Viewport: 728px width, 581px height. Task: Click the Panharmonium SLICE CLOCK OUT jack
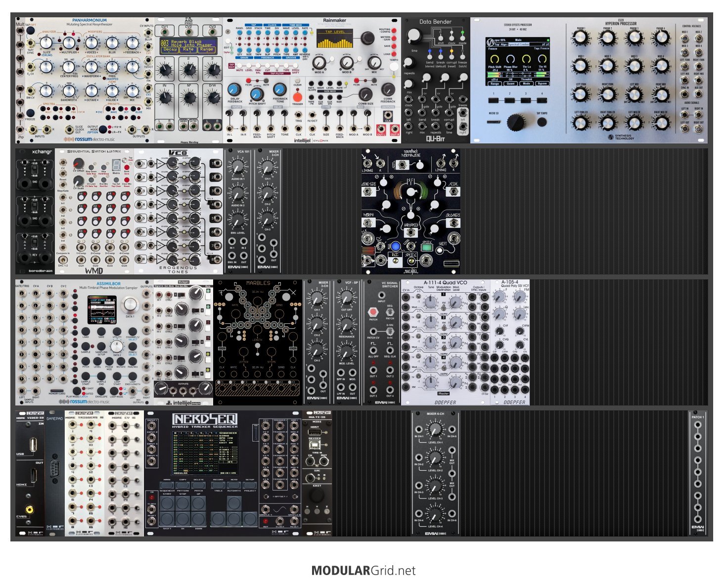click(x=68, y=130)
